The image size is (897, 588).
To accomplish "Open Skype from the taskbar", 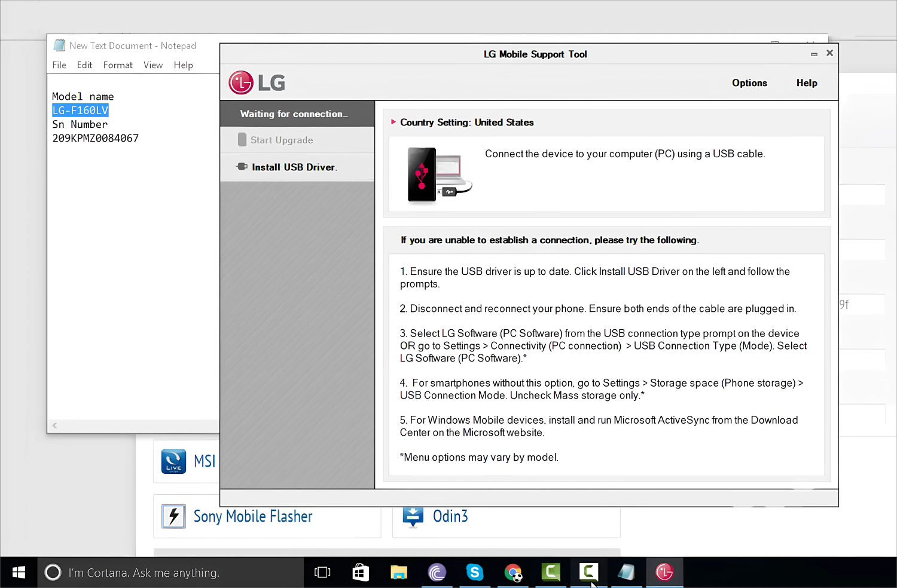I will pyautogui.click(x=475, y=572).
